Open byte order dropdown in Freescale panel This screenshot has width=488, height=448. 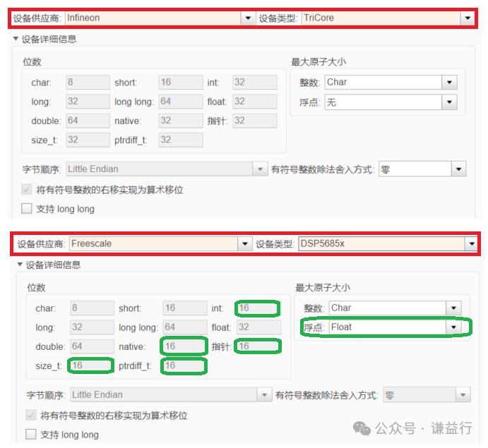265,395
